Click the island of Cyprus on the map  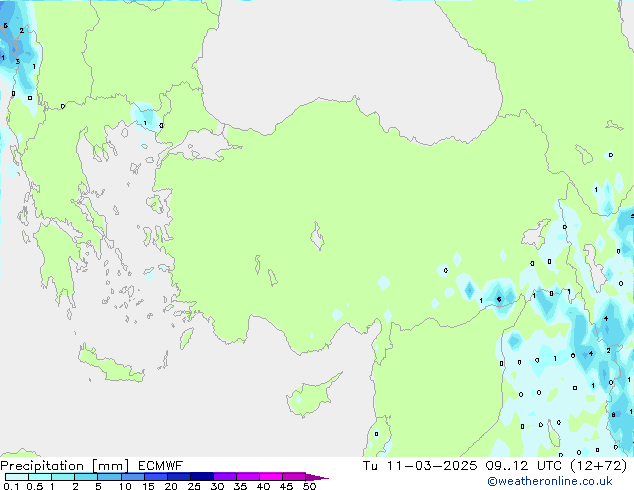(x=311, y=397)
